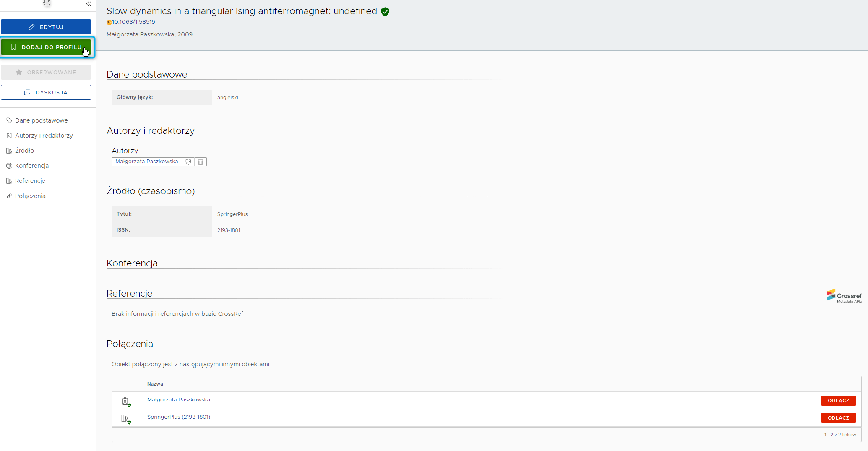This screenshot has height=451, width=868.
Task: Go to Autorzy i redaktorzy section
Action: 44,136
